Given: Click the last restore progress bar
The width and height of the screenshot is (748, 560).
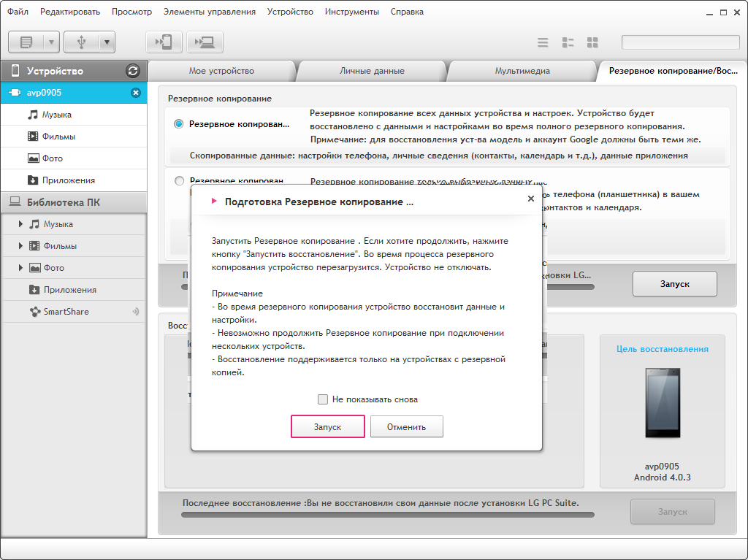Looking at the screenshot, I should [388, 515].
